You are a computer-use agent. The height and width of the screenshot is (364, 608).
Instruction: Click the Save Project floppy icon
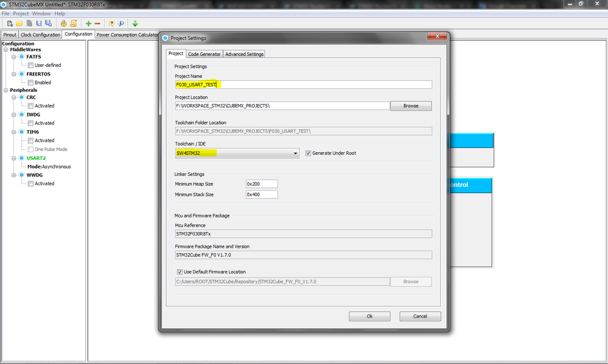39,24
